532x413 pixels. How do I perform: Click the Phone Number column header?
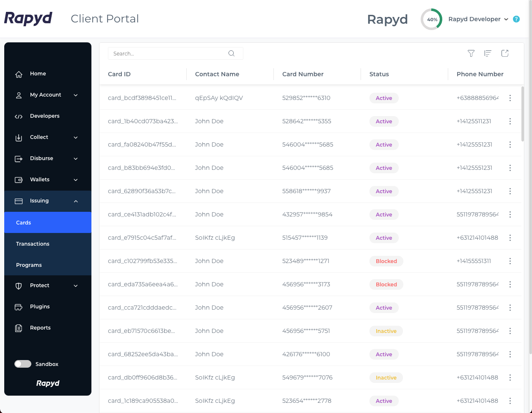coord(480,74)
